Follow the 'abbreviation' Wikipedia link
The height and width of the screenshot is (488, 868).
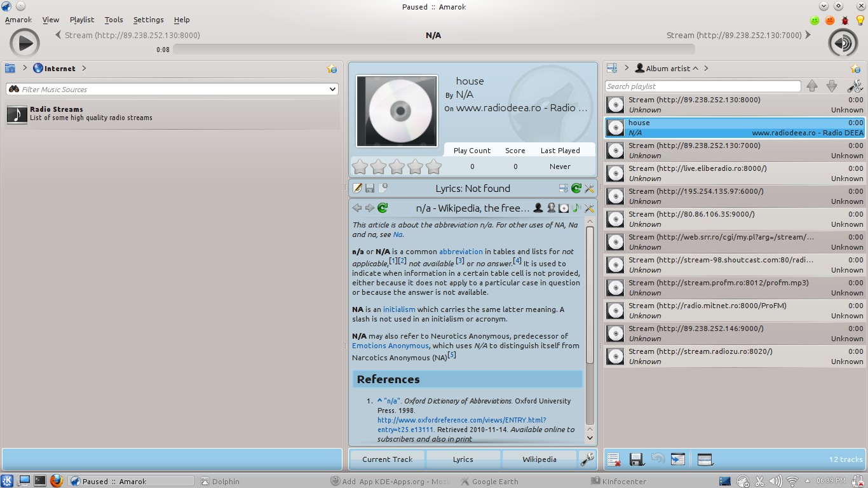coord(461,252)
